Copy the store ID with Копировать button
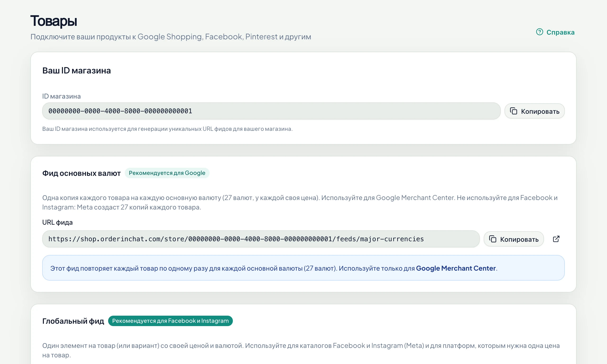 [x=534, y=111]
